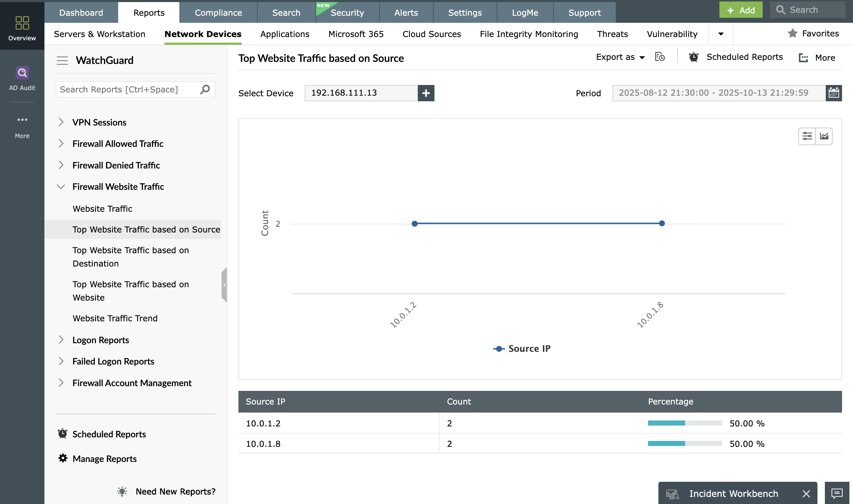Screen dimensions: 853x504
Task: Click the plus icon next to Select Device
Action: click(x=426, y=93)
